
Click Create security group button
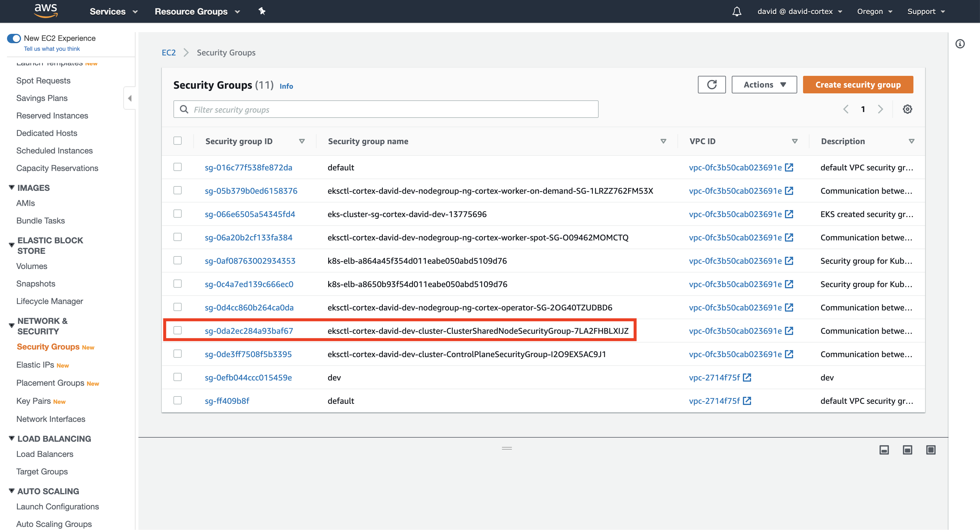[x=857, y=84]
